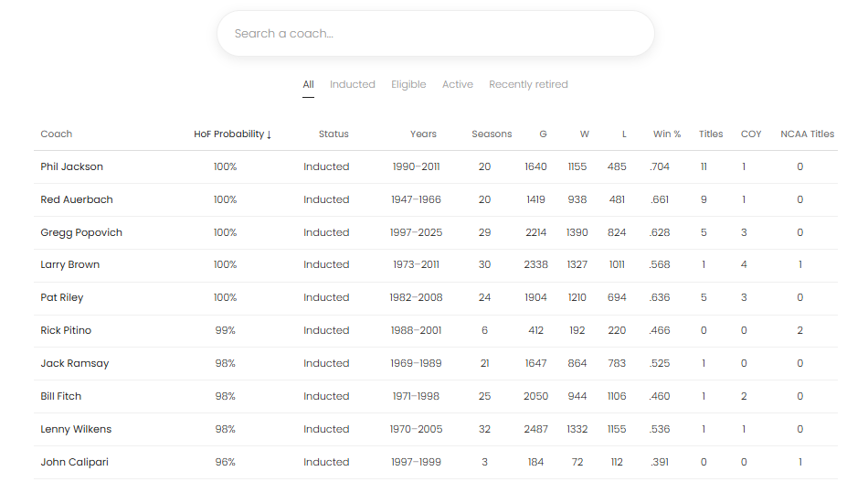Sort by the L losses column header
The width and height of the screenshot is (868, 482).
624,134
